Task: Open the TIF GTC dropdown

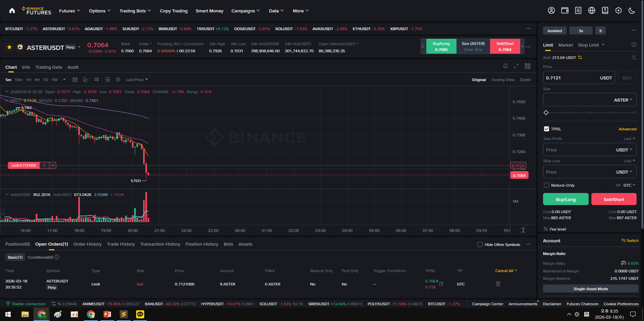Action: point(629,185)
